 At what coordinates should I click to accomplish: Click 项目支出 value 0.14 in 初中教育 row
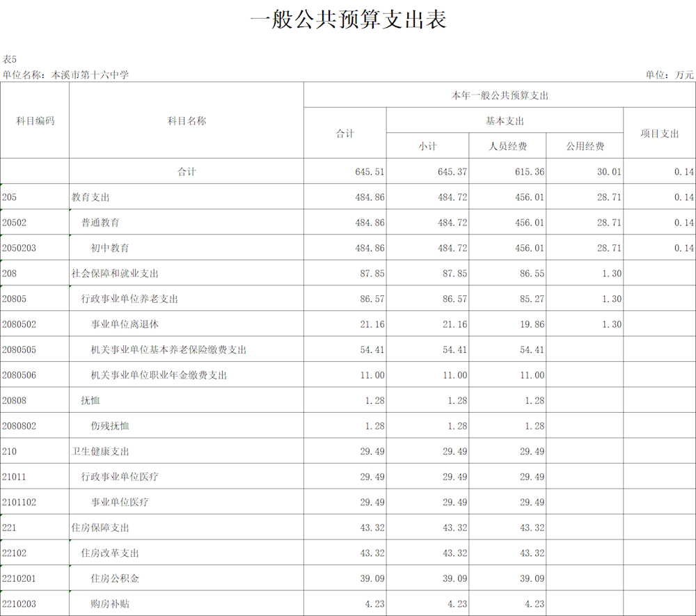684,248
